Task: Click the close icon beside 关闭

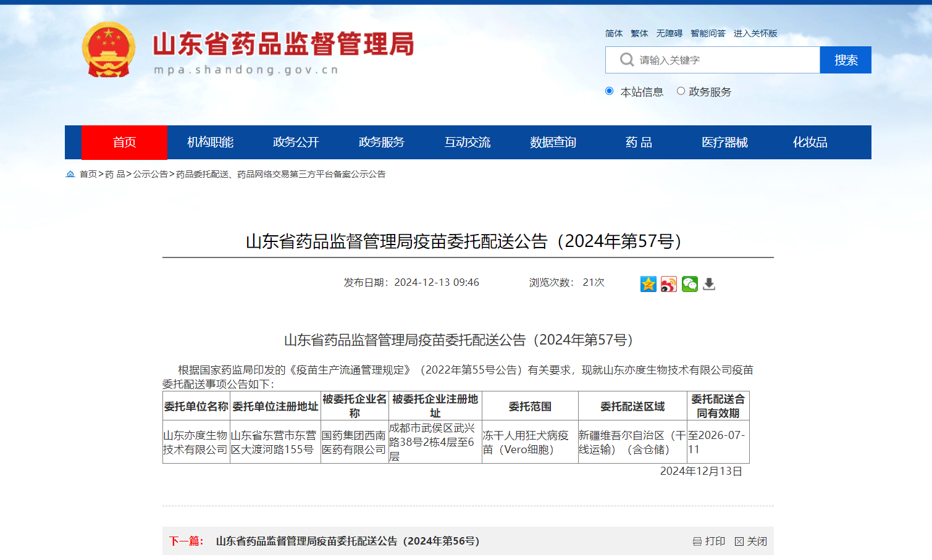Action: pyautogui.click(x=739, y=541)
